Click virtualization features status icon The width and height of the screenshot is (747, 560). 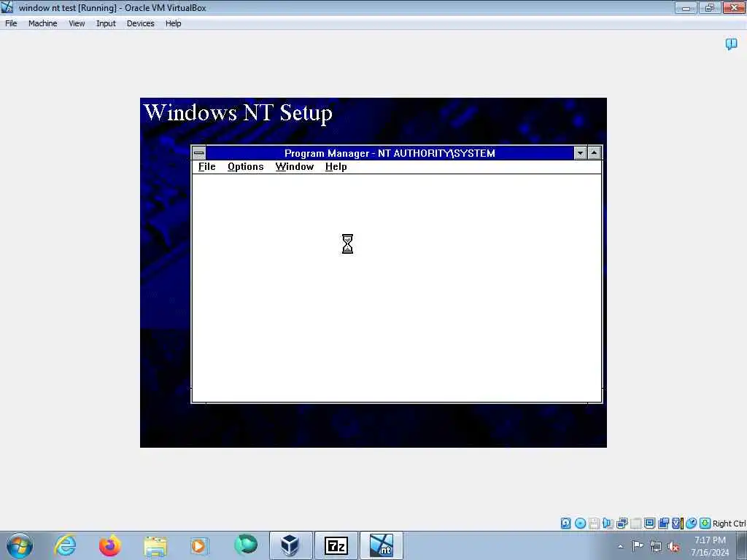678,524
